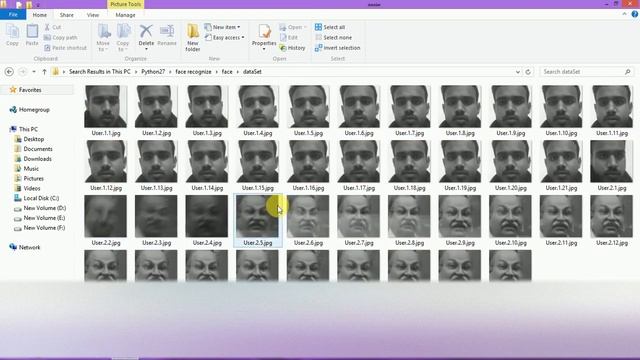Click Select none in the ribbon
Screen dimensions: 640x360
point(333,38)
